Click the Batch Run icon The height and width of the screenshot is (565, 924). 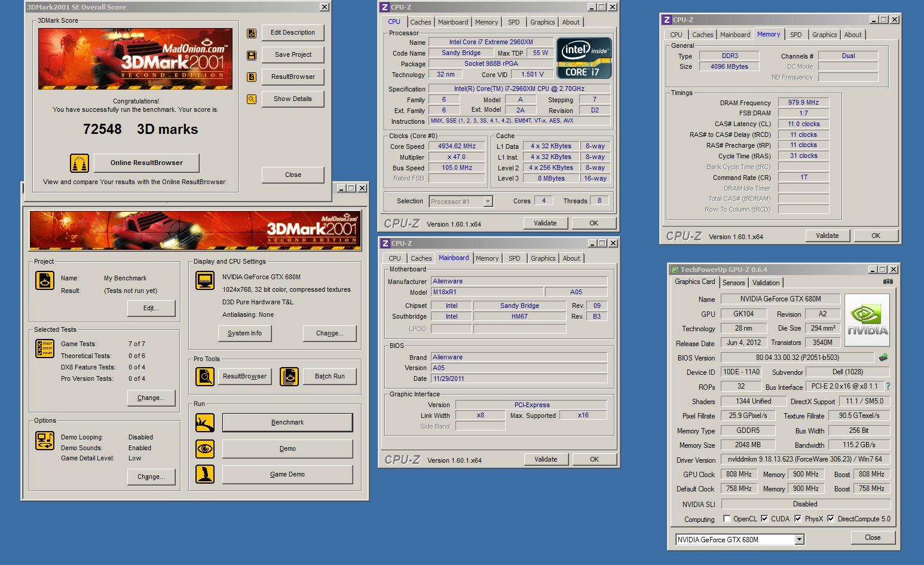click(289, 377)
